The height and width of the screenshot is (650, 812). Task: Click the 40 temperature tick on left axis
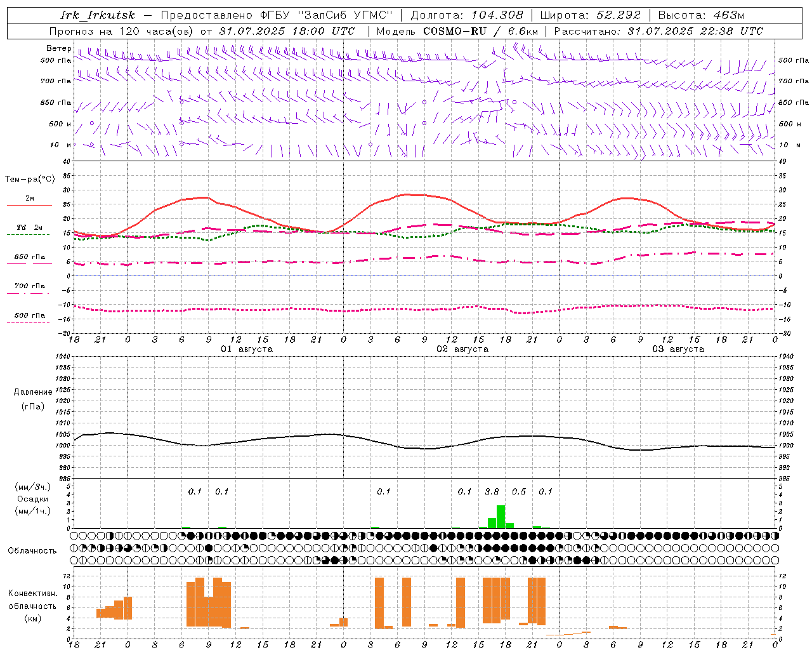[66, 162]
